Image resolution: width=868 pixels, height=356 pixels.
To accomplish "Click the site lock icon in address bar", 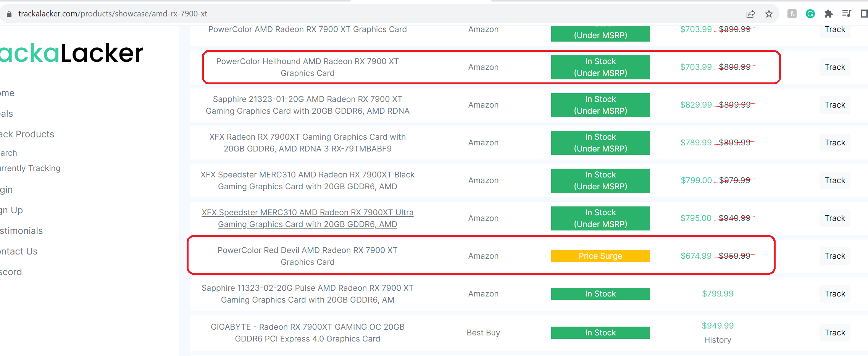I will tap(9, 14).
